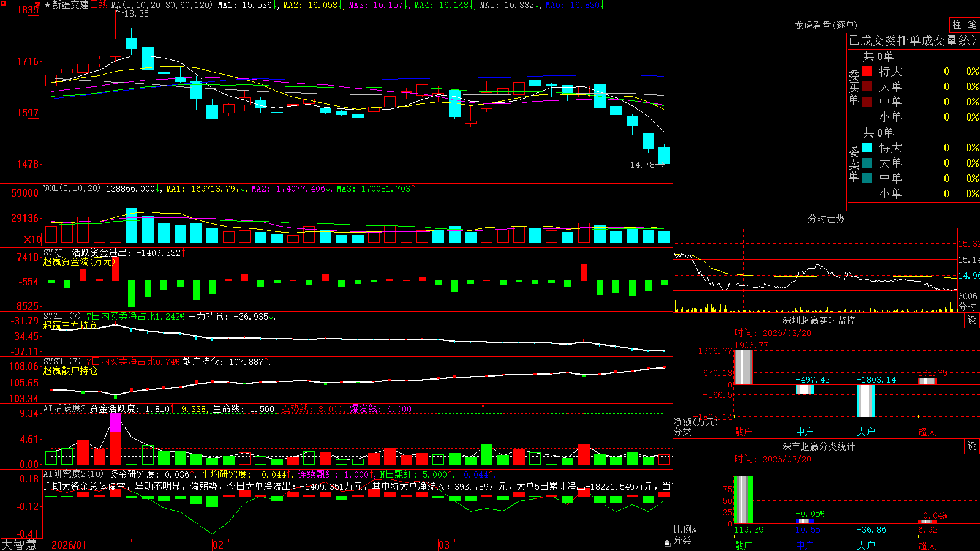
Task: Click the green 散户 bar in 深市超赢分类统计
Action: (x=743, y=500)
